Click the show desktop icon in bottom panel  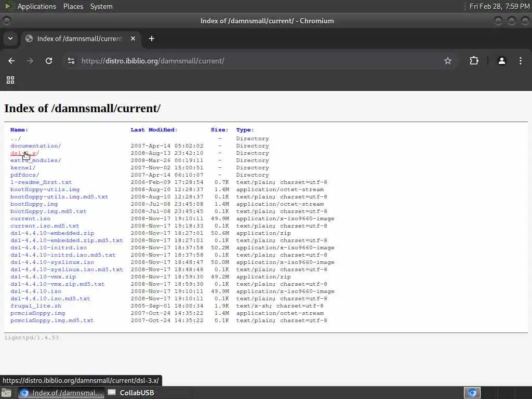6,393
